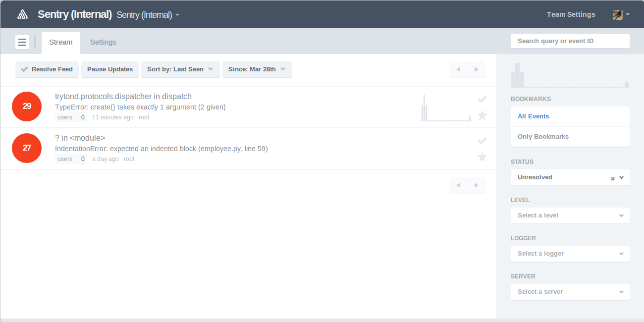
Task: Click the Sentry pyramid logo icon
Action: click(22, 14)
